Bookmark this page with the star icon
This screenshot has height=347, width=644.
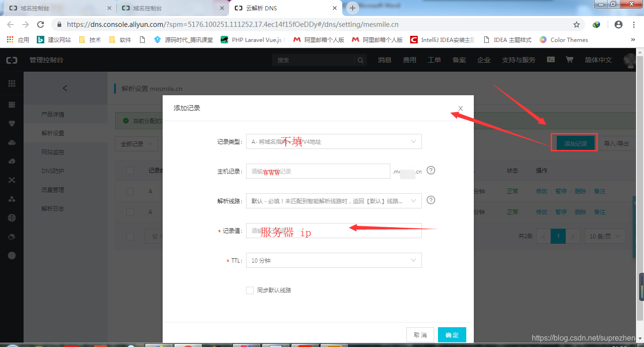(x=577, y=25)
